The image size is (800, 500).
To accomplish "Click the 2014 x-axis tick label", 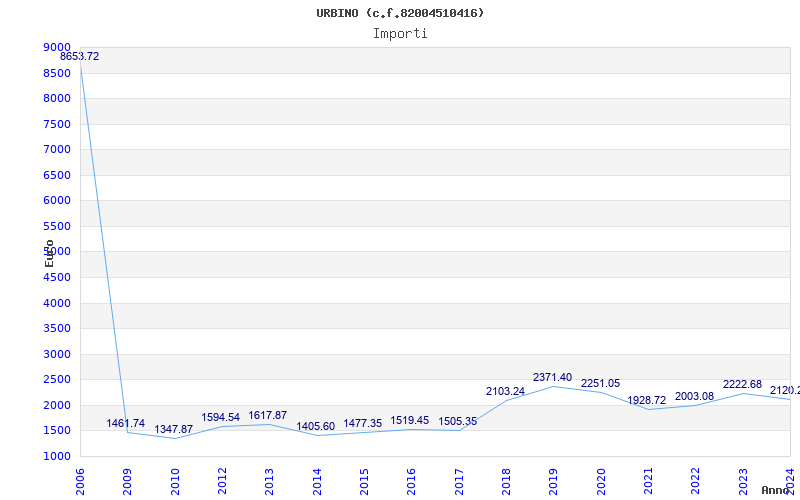I will [317, 482].
